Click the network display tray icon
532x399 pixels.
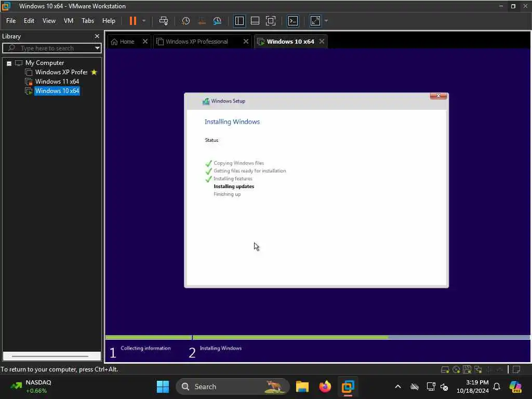[431, 387]
